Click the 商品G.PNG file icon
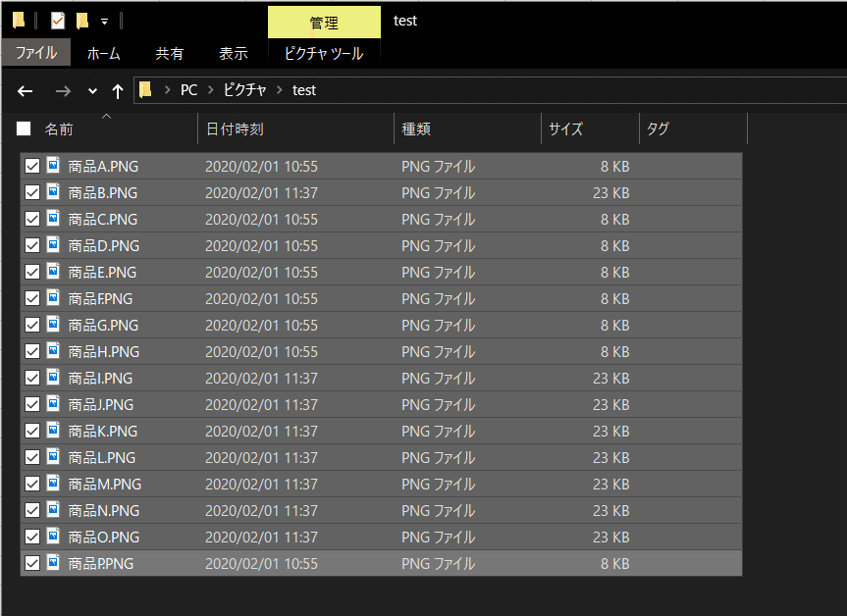The width and height of the screenshot is (847, 616). coord(53,324)
